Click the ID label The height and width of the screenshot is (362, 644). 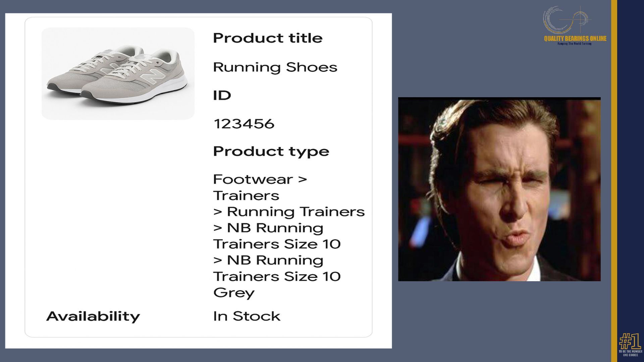click(x=222, y=96)
